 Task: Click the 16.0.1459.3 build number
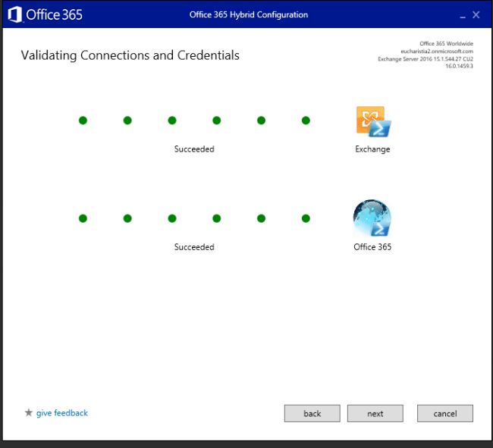click(x=460, y=66)
